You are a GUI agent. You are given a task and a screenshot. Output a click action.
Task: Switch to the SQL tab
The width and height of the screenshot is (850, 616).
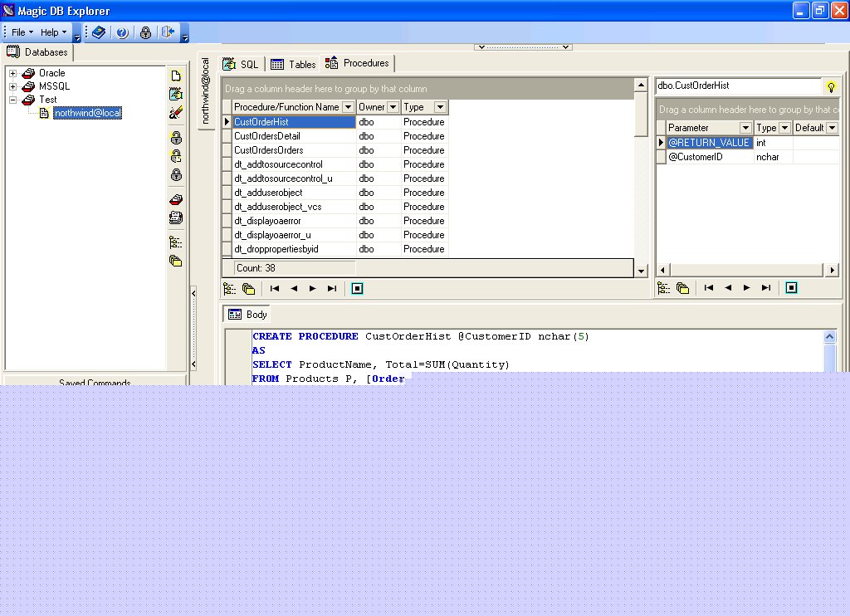242,65
